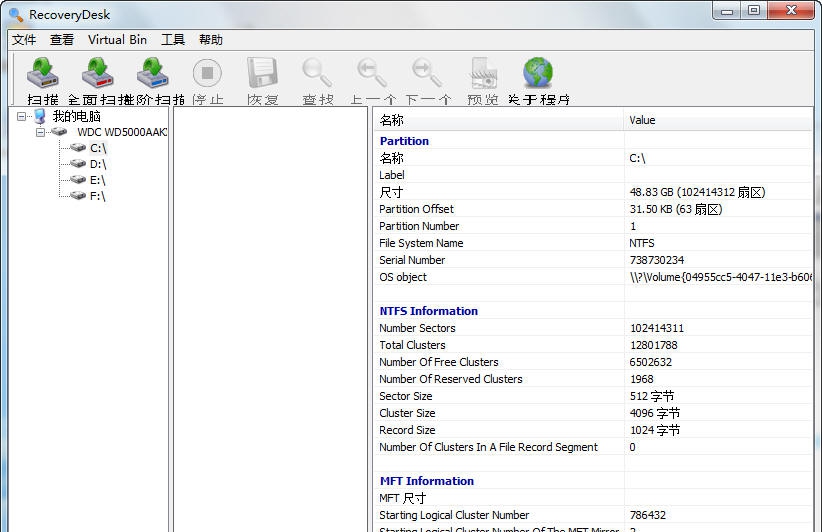822x532 pixels.
Task: Select drive E:\ in the tree
Action: coord(97,180)
